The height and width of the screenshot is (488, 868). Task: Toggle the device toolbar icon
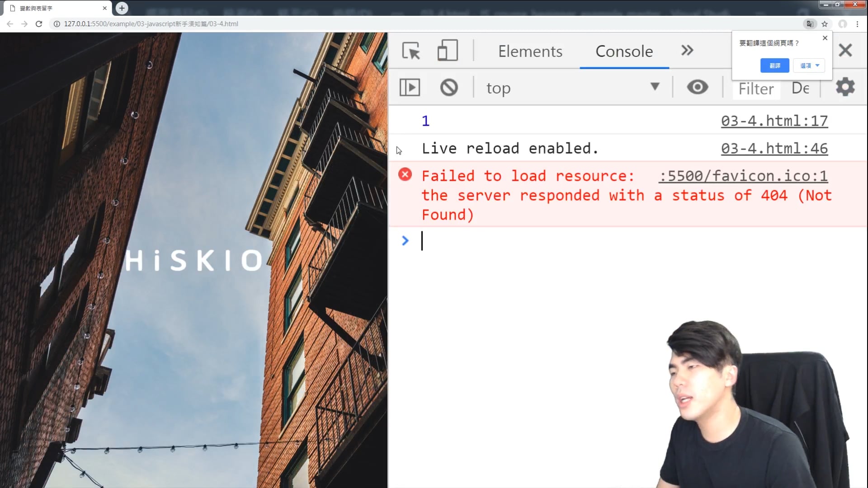(447, 51)
